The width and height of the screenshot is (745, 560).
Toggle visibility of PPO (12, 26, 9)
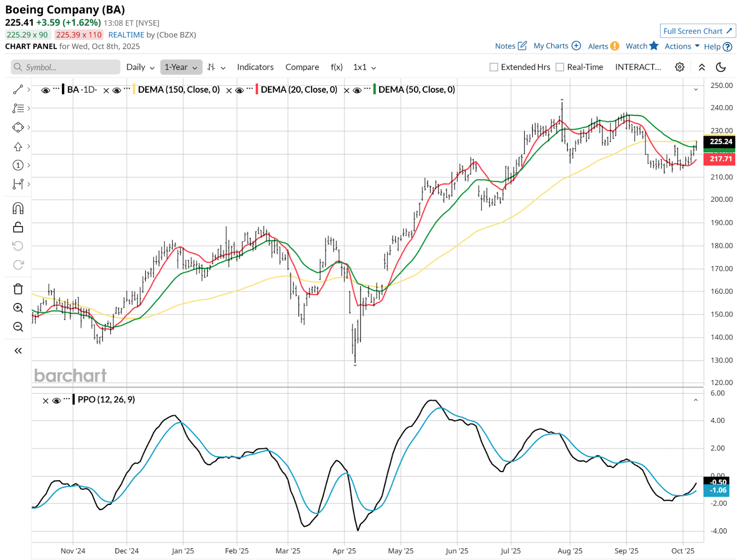pyautogui.click(x=56, y=400)
